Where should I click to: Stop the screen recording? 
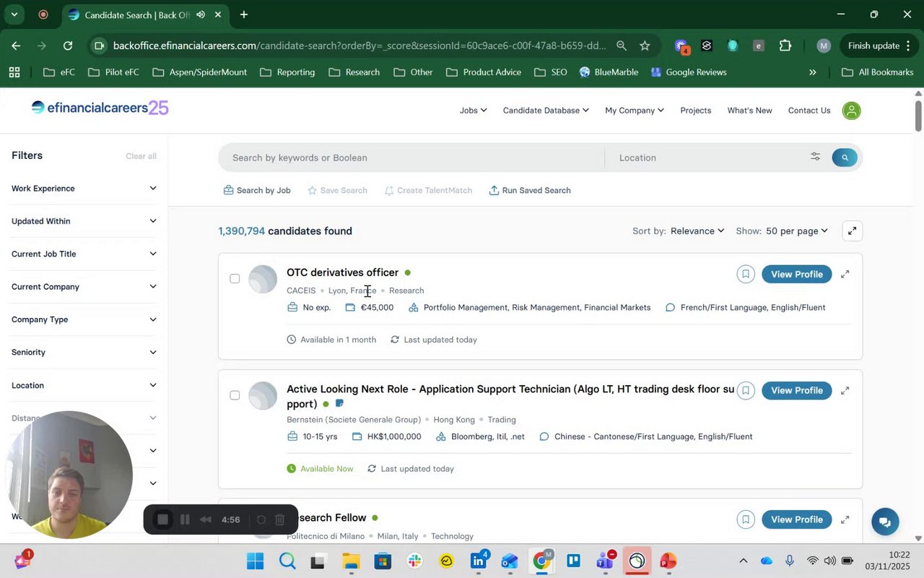click(x=163, y=519)
